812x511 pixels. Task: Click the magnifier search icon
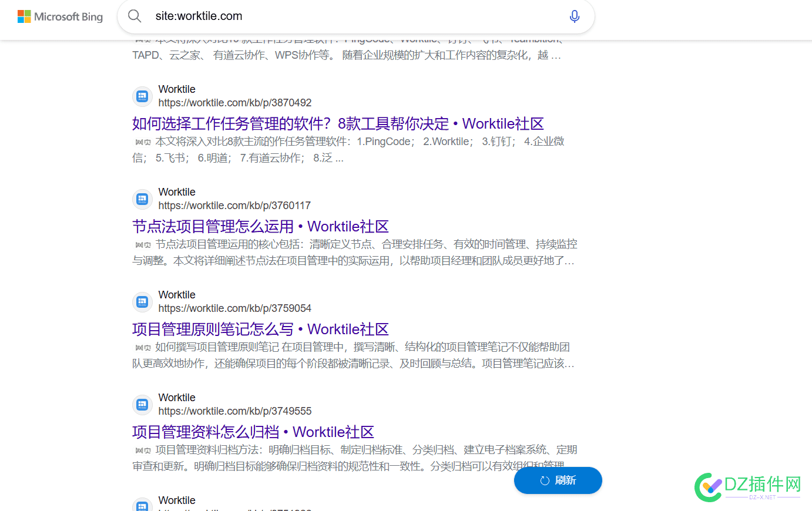click(x=135, y=16)
